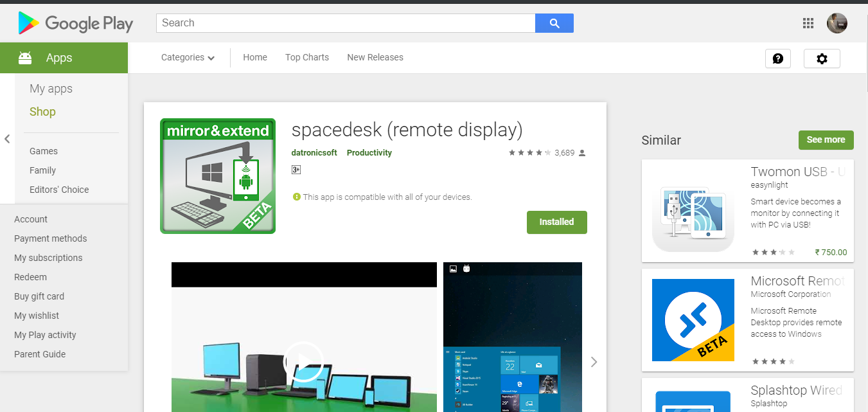Click the Microsoft Remote Desktop app icon
This screenshot has height=412, width=868.
pyautogui.click(x=693, y=320)
